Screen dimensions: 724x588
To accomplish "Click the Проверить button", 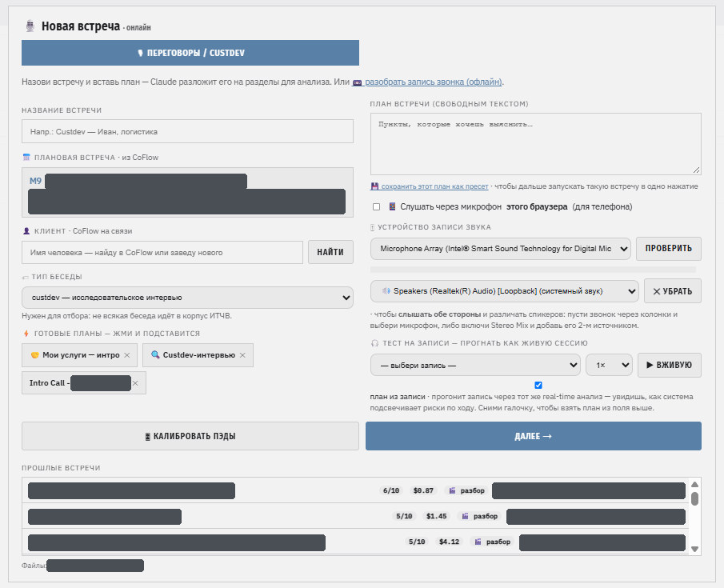I will (669, 249).
